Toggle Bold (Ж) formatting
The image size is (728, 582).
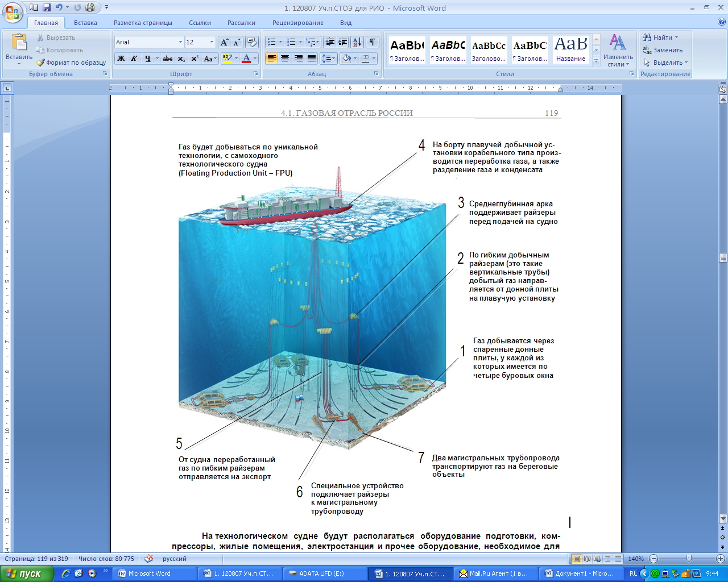coord(121,59)
